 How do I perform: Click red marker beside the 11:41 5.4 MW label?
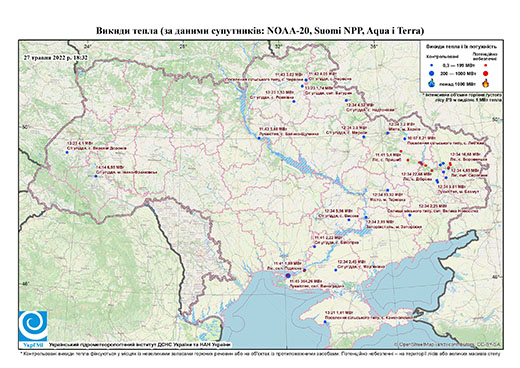click(x=408, y=160)
